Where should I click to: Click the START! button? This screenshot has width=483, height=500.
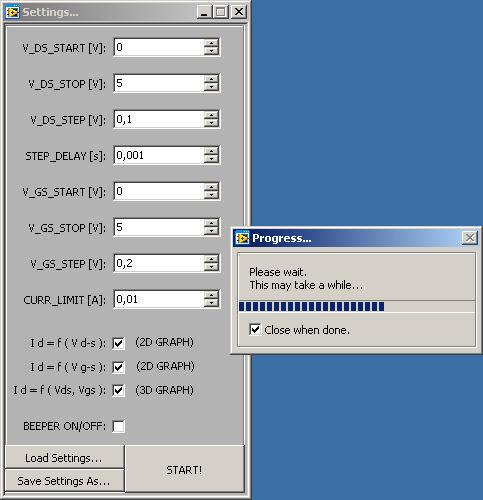pyautogui.click(x=184, y=470)
